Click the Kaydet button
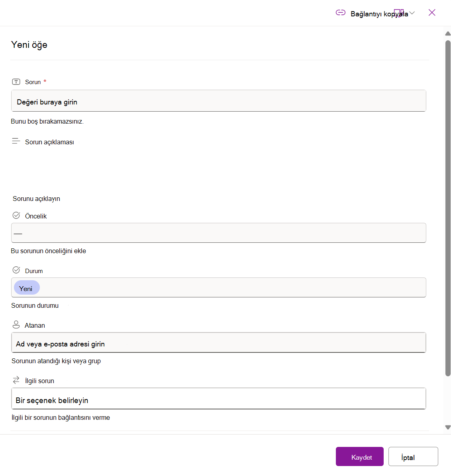 click(x=360, y=456)
